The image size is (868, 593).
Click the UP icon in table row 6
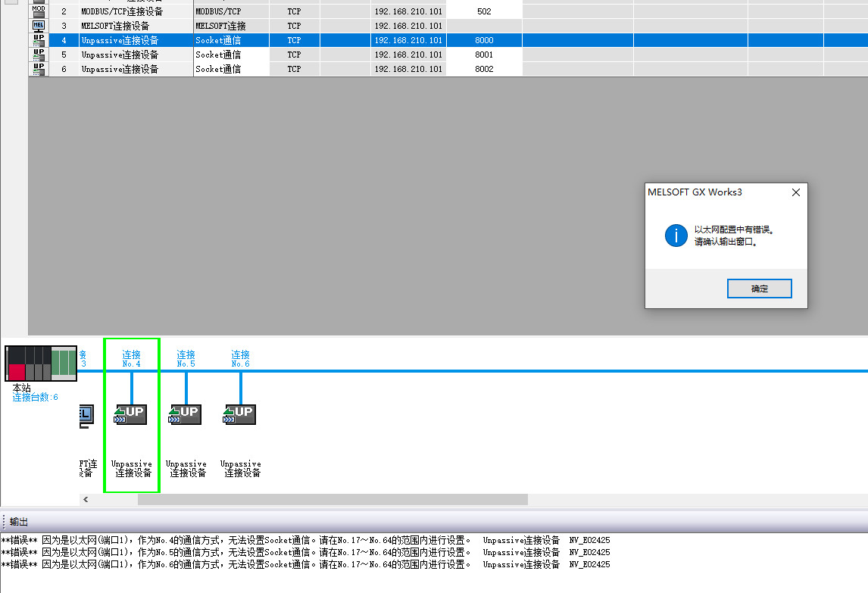pos(39,69)
